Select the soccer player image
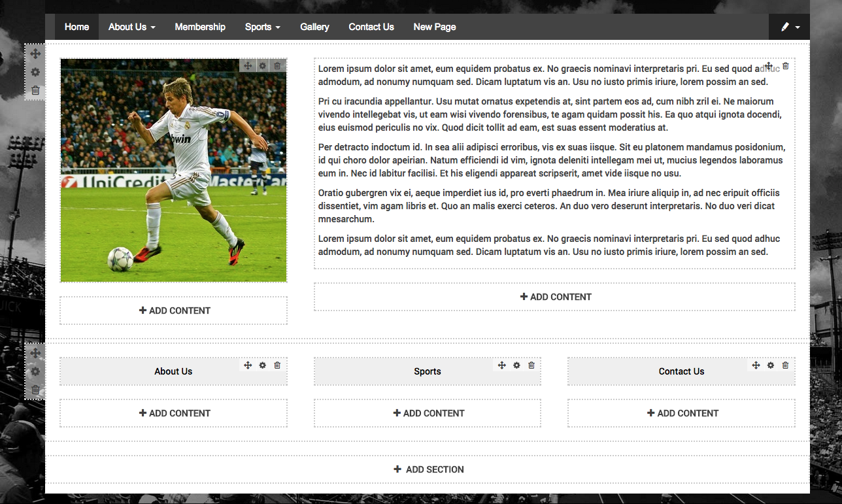The width and height of the screenshot is (842, 504). (x=173, y=171)
